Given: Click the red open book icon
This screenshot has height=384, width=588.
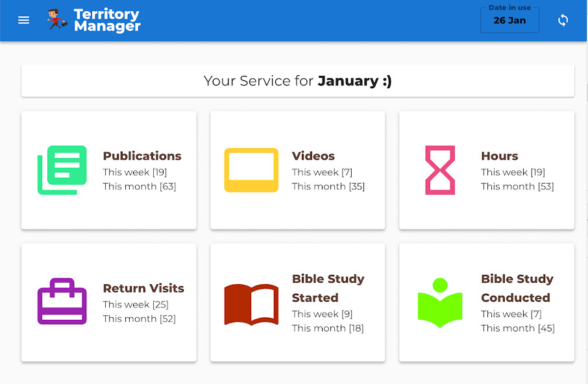Looking at the screenshot, I should [251, 304].
